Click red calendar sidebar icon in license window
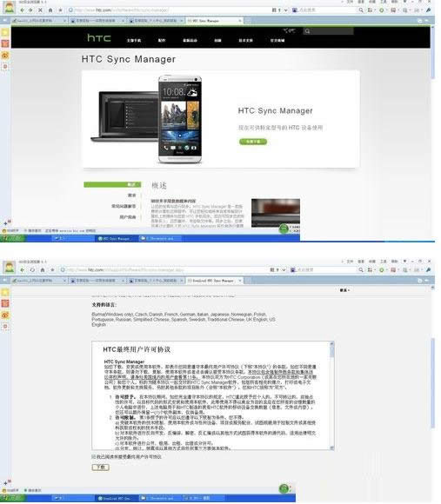Screen dimensions: 441x504 click(5, 303)
